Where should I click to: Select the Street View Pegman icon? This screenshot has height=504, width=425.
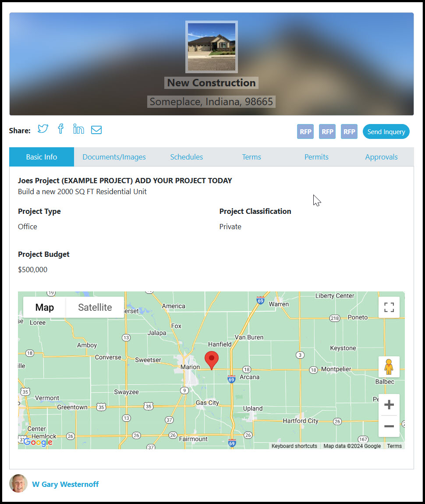point(389,367)
